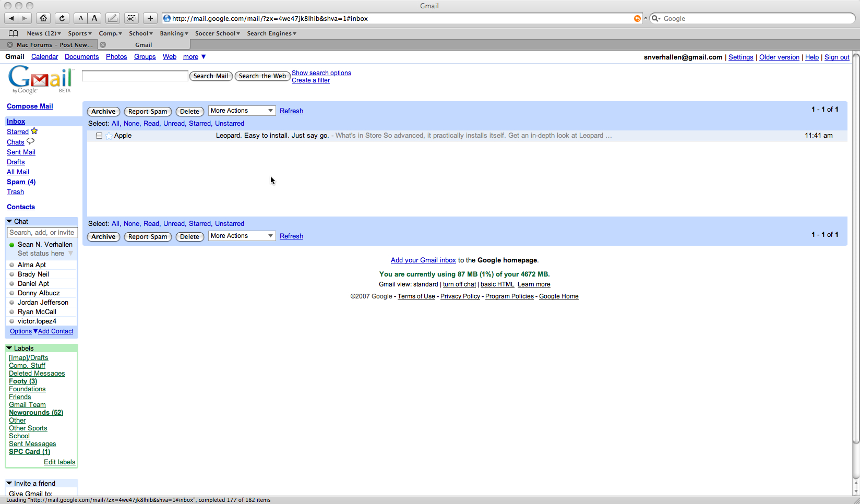Image resolution: width=860 pixels, height=504 pixels.
Task: Open the Settings link
Action: (x=740, y=57)
